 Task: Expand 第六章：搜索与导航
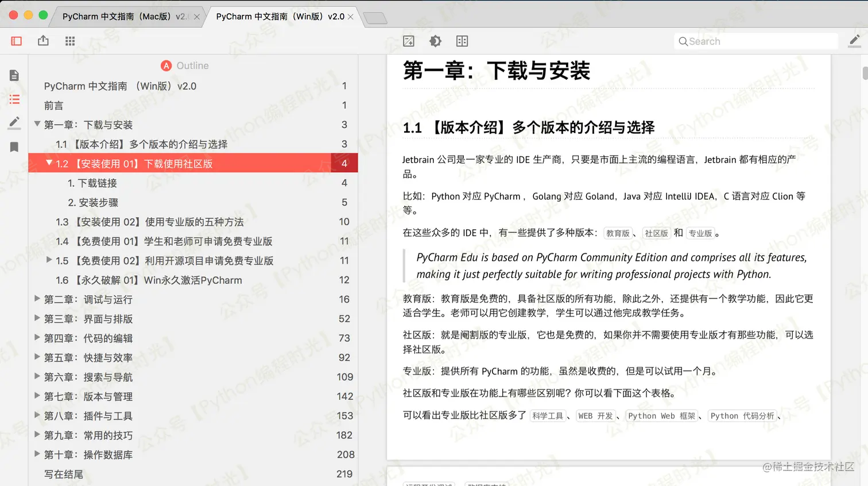point(37,376)
